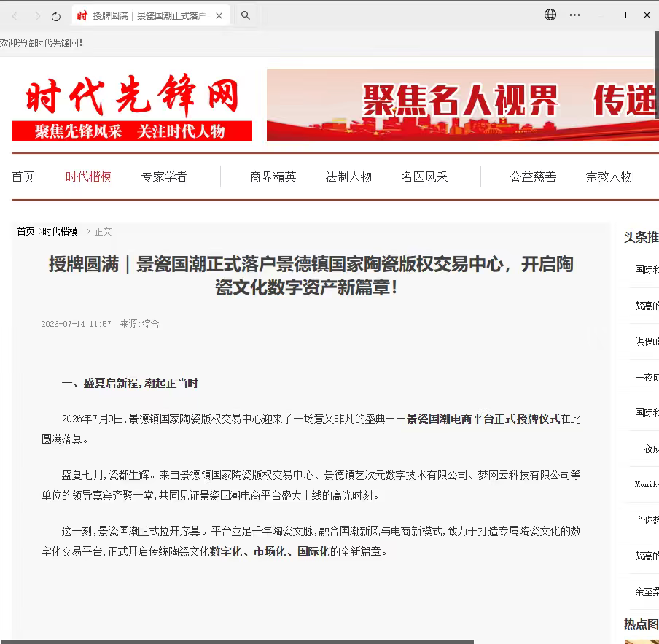This screenshot has height=644, width=659.
Task: Open 法制人物 navigation item
Action: coord(348,176)
